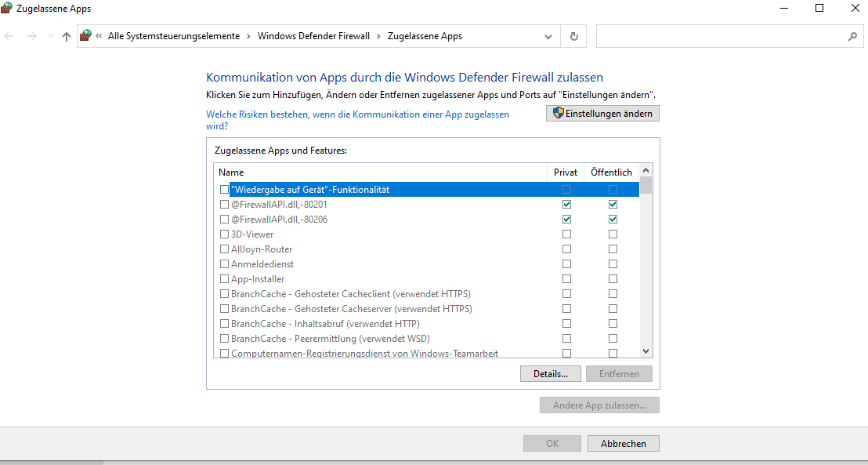868x465 pixels.
Task: Click the Öffentlich column header
Action: click(x=612, y=173)
